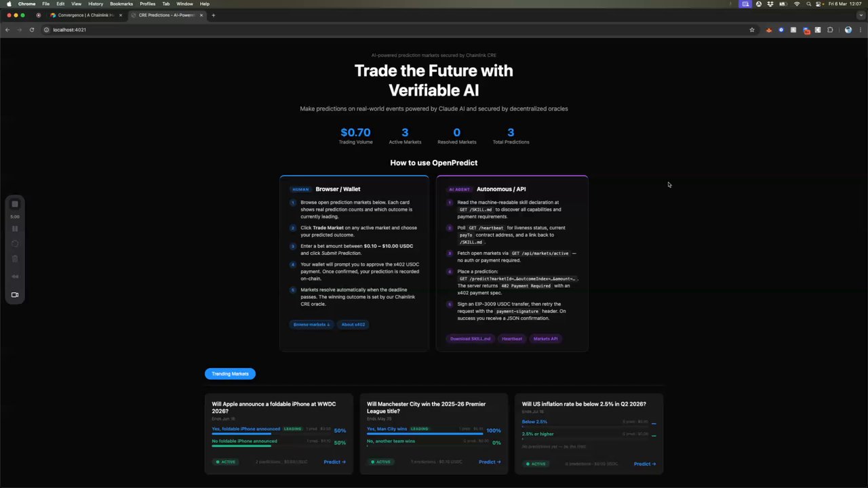Open Spotlight search in the menu bar
Viewport: 868px width, 488px height.
tap(808, 4)
